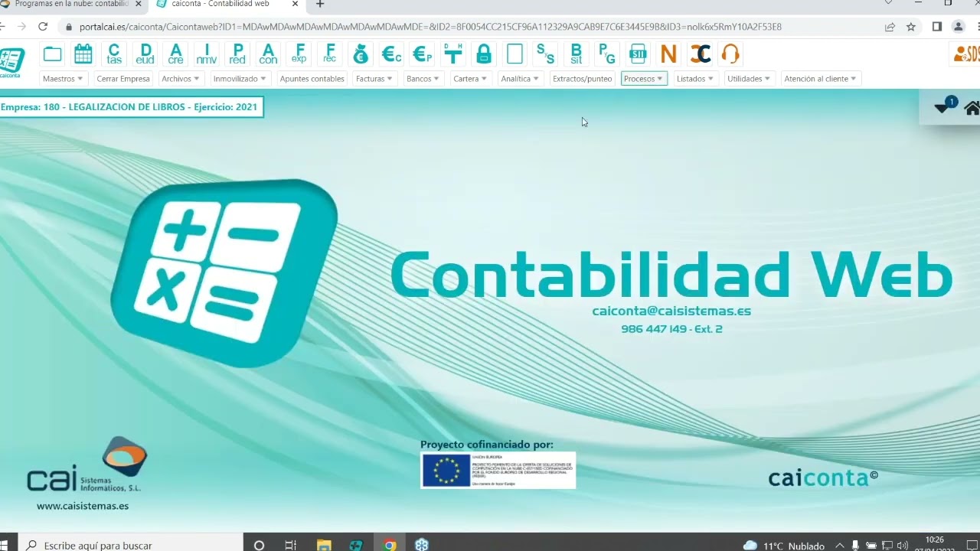This screenshot has height=551, width=980.
Task: Click the orange headset support icon
Action: (730, 54)
